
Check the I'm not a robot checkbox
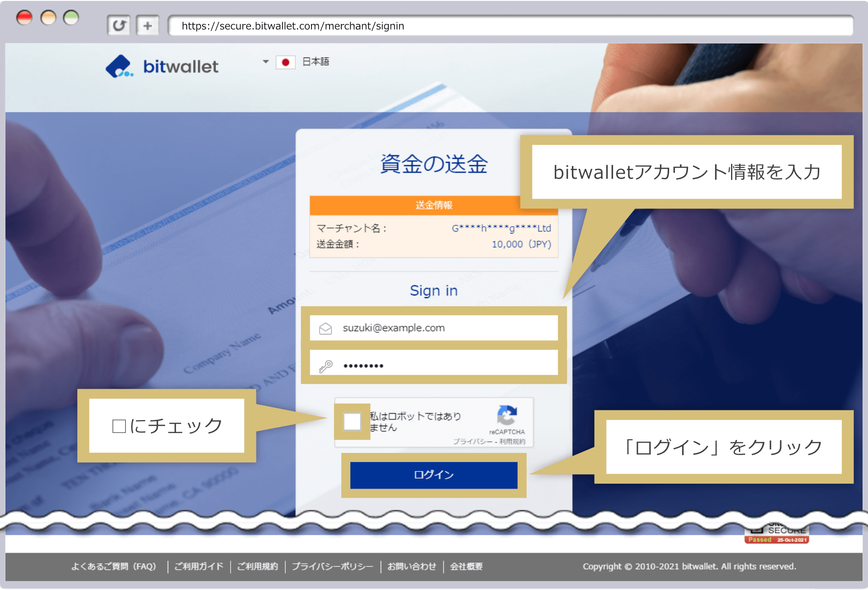[x=352, y=421]
